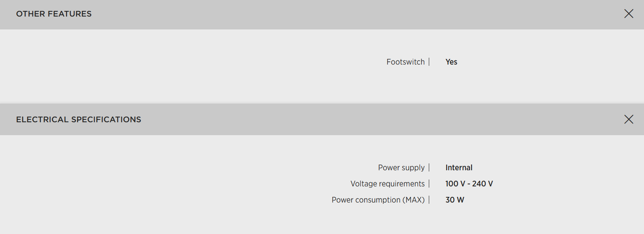This screenshot has width=644, height=234.
Task: Click the OTHER FEATURES header title
Action: (x=54, y=14)
